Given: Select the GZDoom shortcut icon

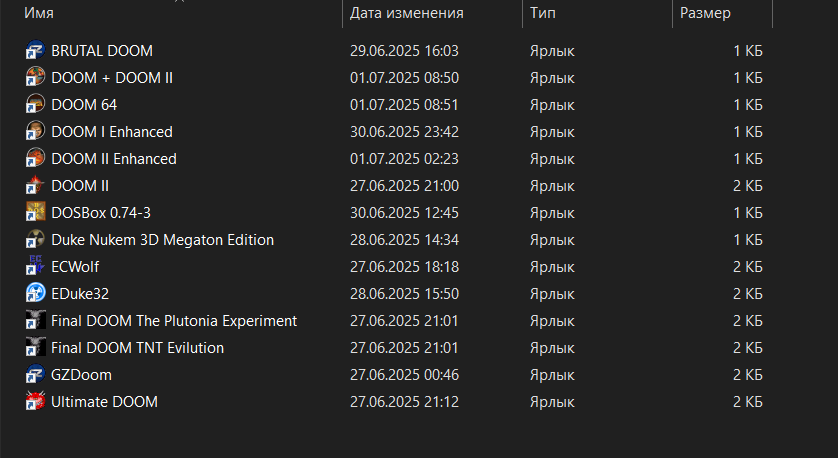Looking at the screenshot, I should [x=35, y=374].
